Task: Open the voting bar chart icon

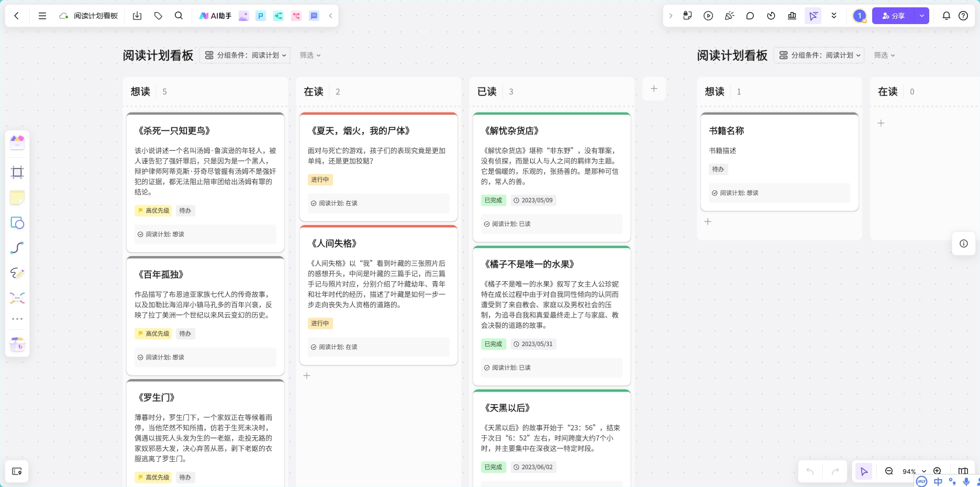Action: [x=792, y=16]
